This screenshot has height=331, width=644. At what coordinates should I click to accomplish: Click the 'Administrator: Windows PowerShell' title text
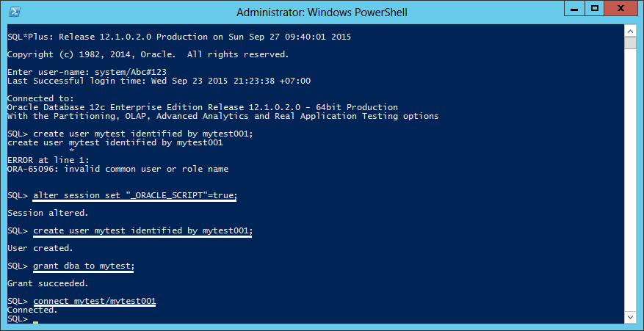[x=322, y=12]
